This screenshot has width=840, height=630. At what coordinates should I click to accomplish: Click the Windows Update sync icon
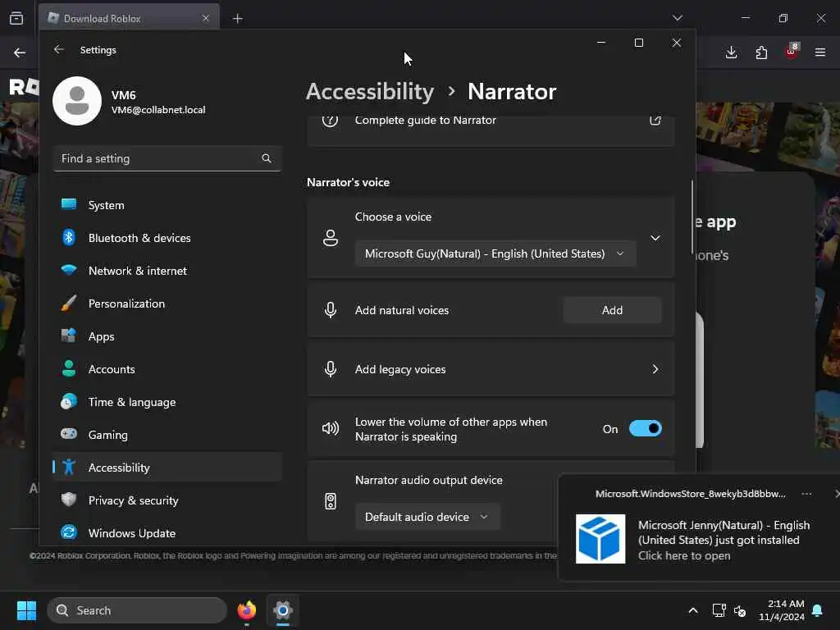point(69,532)
